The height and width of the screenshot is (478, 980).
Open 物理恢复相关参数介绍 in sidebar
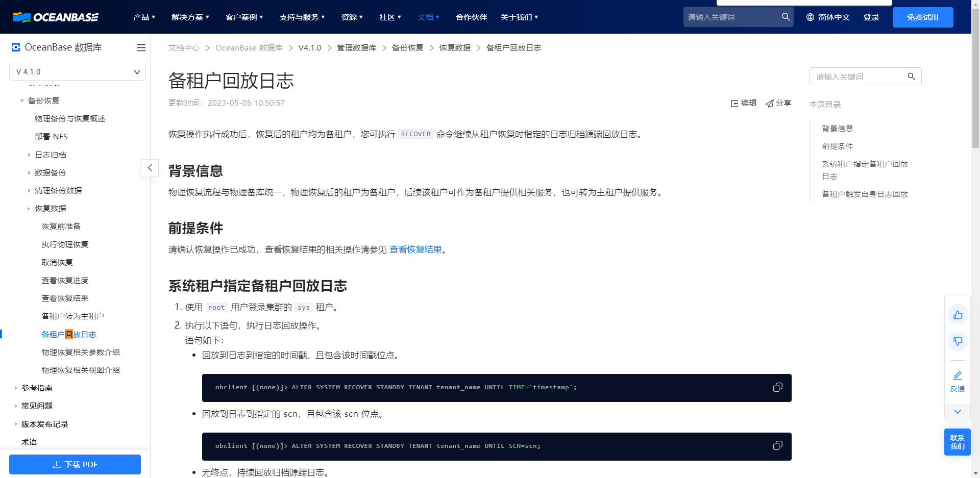click(x=81, y=353)
